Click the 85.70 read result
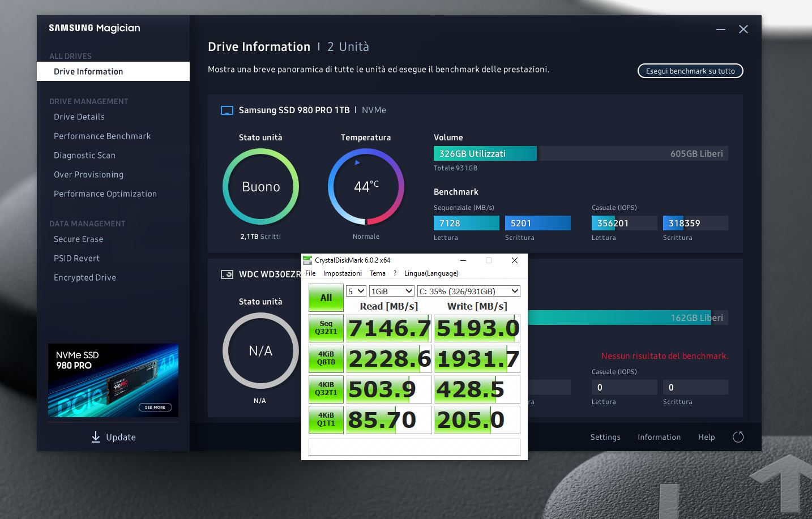 (x=389, y=420)
